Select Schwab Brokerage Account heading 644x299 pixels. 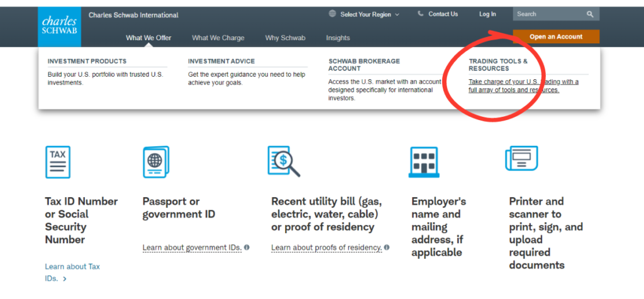pos(364,65)
